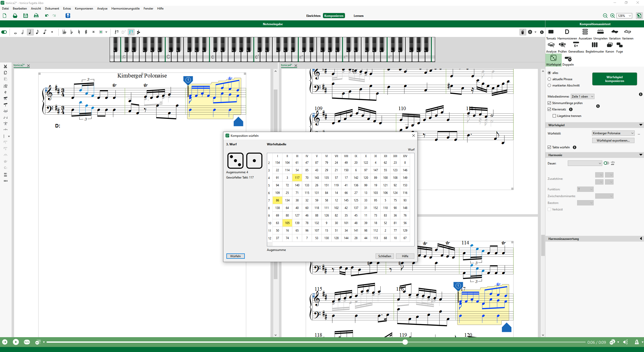Open the Datei menu
Image resolution: width=644 pixels, height=352 pixels.
(5, 9)
